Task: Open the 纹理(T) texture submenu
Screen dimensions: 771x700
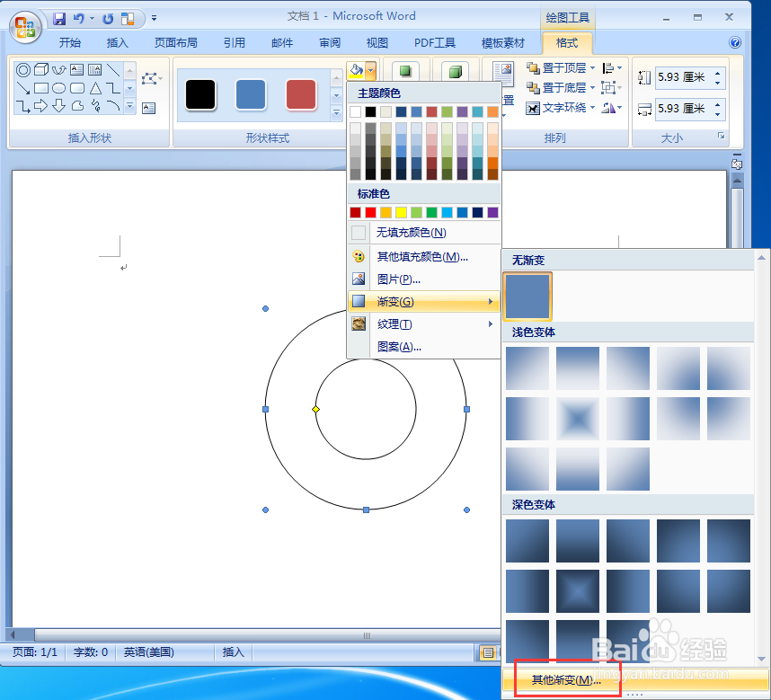Action: pos(424,324)
